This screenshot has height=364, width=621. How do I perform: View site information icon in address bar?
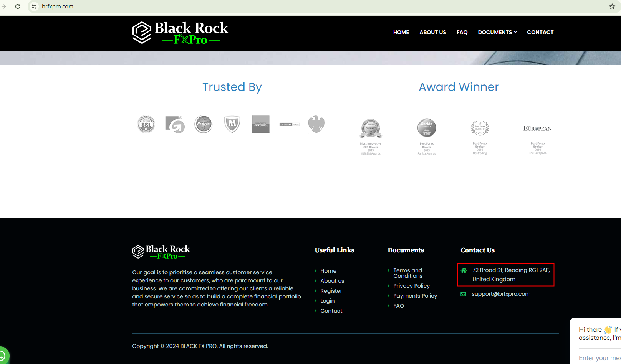click(34, 7)
